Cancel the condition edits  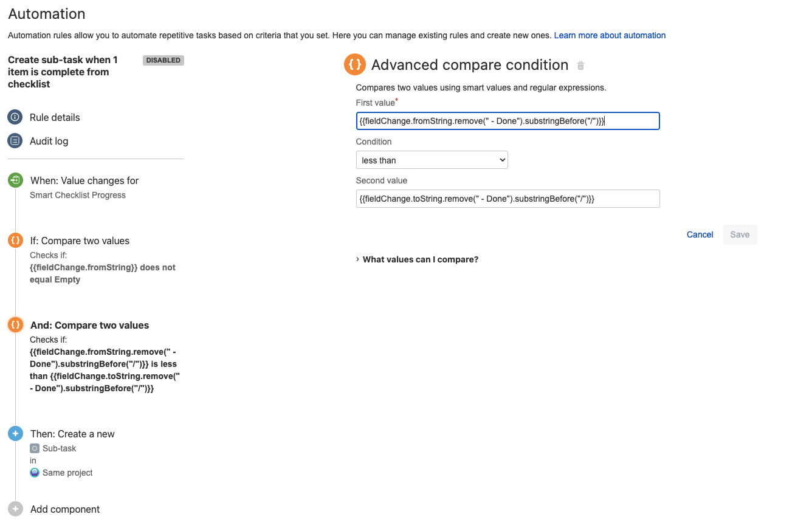700,234
